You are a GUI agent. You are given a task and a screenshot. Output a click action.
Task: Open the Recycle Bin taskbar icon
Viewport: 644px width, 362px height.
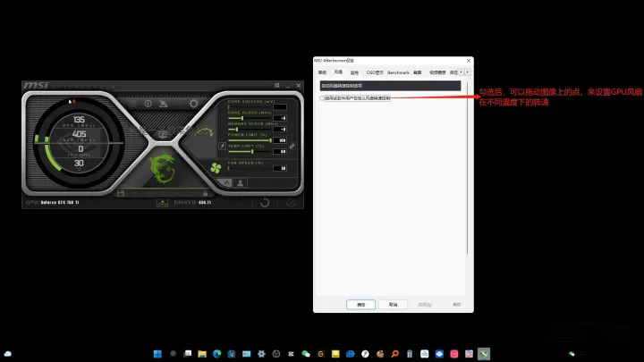click(410, 354)
